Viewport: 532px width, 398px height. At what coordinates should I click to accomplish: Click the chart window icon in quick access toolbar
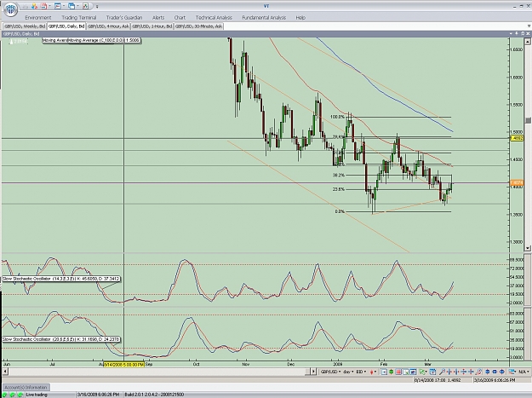[57, 6]
